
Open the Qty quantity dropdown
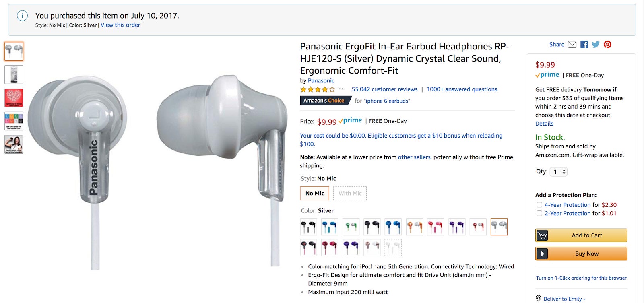[559, 172]
